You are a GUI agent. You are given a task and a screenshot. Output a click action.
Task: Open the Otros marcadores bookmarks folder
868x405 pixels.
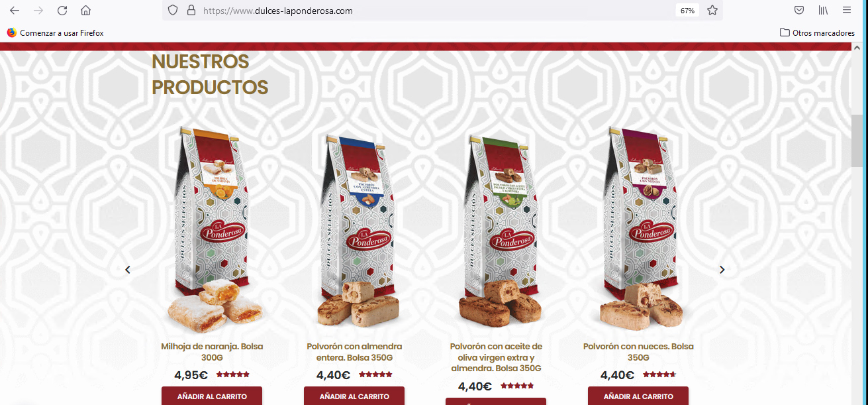[x=817, y=32]
